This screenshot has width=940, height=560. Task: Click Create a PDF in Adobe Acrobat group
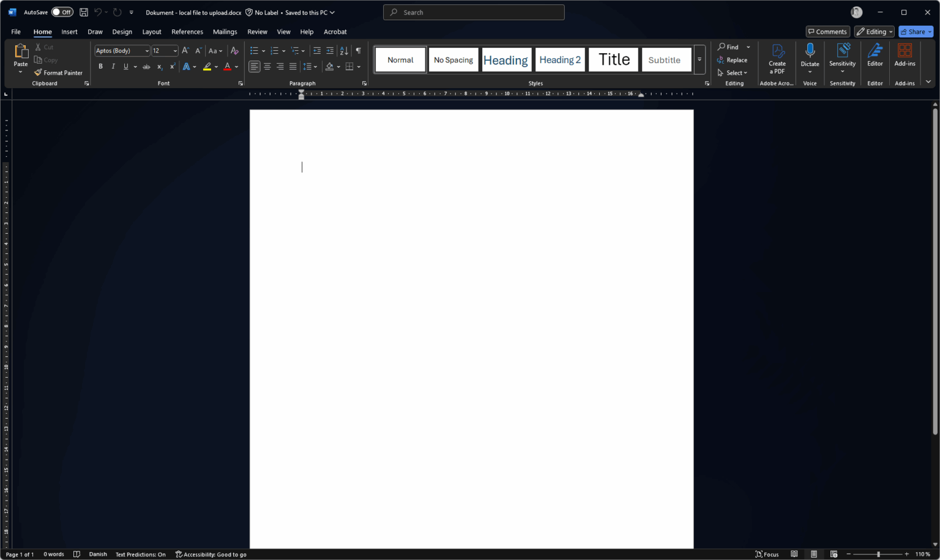coord(777,58)
